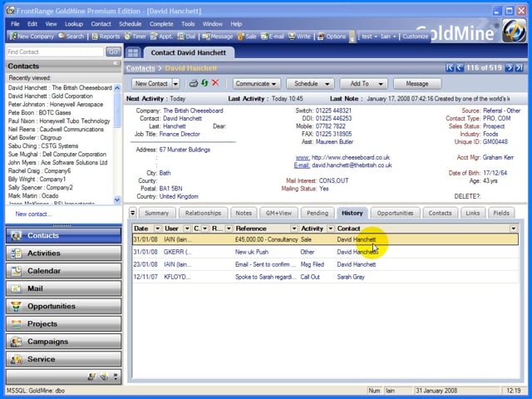
Task: Open the Date column filter arrow
Action: (157, 229)
